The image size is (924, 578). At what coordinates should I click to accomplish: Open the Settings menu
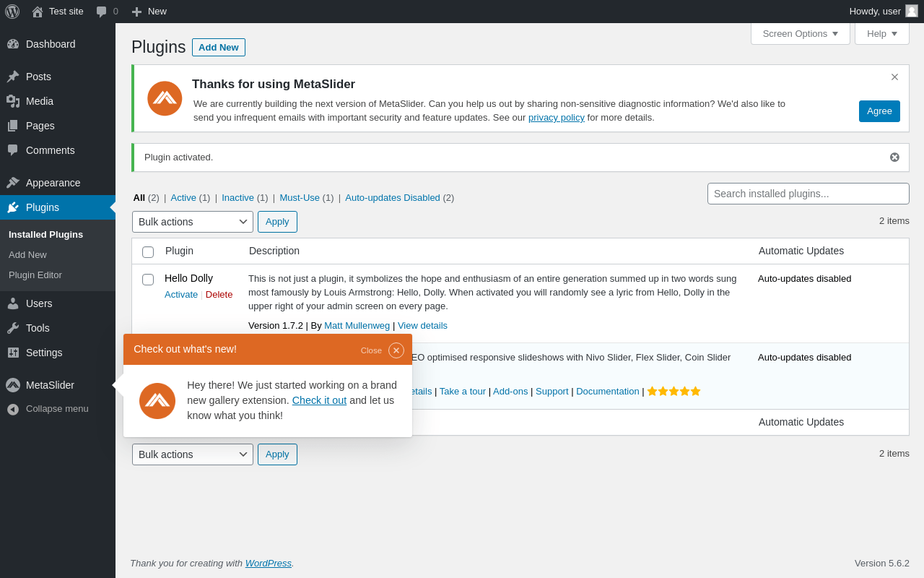click(58, 353)
